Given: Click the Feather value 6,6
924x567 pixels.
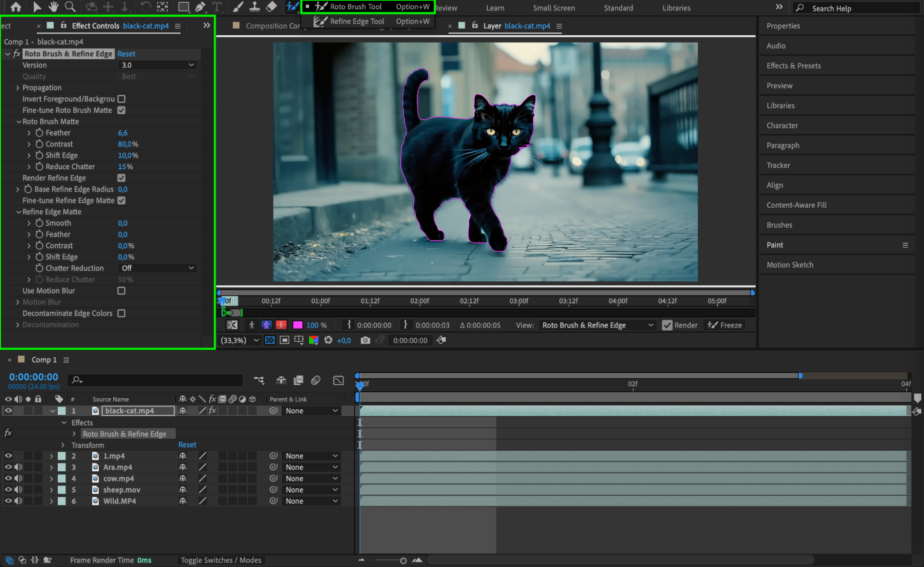Looking at the screenshot, I should point(122,133).
